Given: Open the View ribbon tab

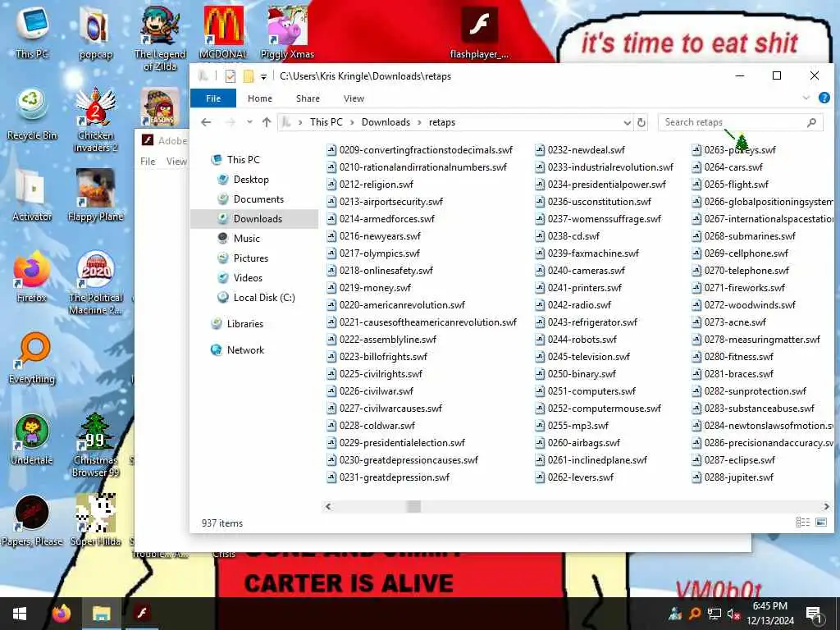Looking at the screenshot, I should [354, 98].
